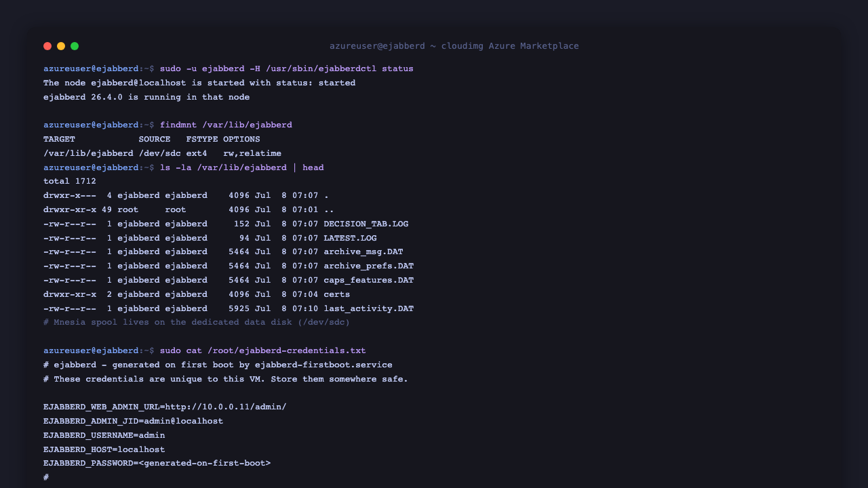Image resolution: width=868 pixels, height=488 pixels.
Task: Click the archive_msg.DAT file name
Action: click(x=363, y=251)
